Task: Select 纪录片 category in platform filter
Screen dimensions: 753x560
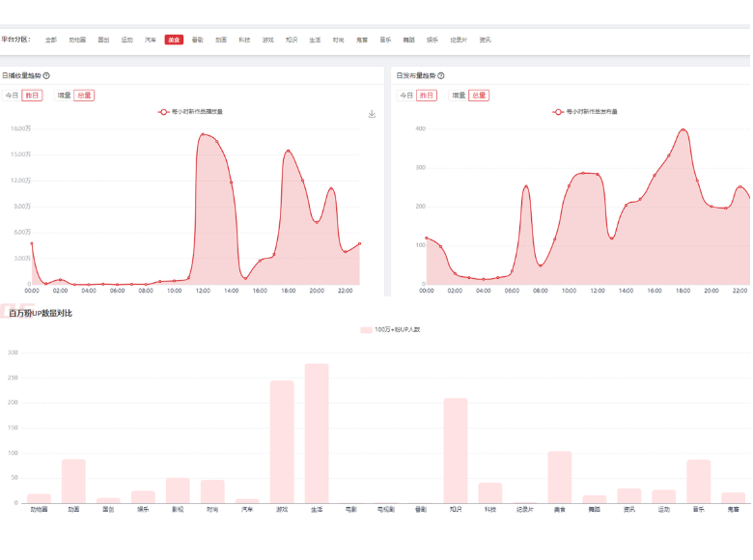Action: click(x=459, y=40)
